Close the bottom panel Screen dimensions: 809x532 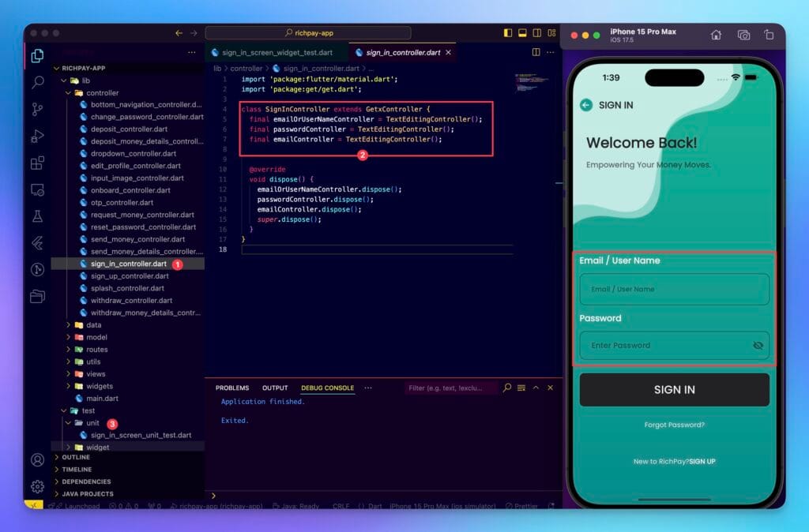[550, 388]
